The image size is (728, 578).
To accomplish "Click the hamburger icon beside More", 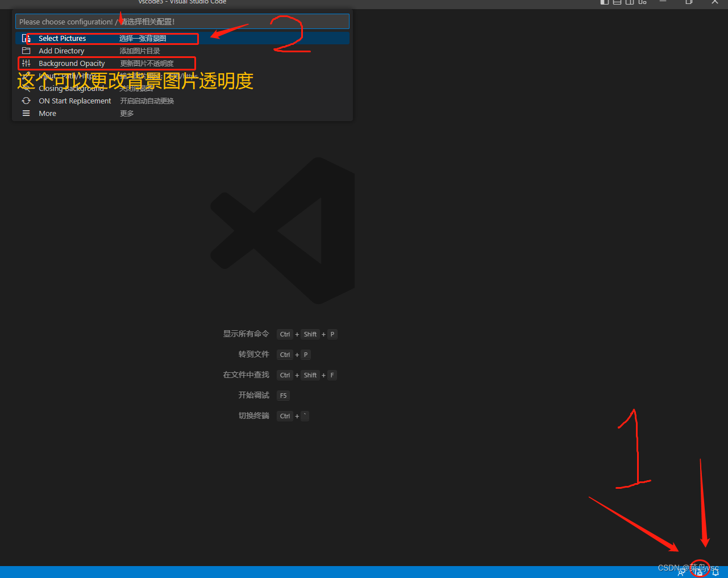I will pos(26,113).
